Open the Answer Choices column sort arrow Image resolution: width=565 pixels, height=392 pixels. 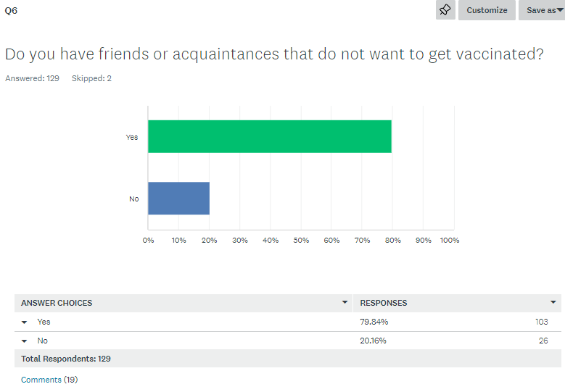(345, 303)
